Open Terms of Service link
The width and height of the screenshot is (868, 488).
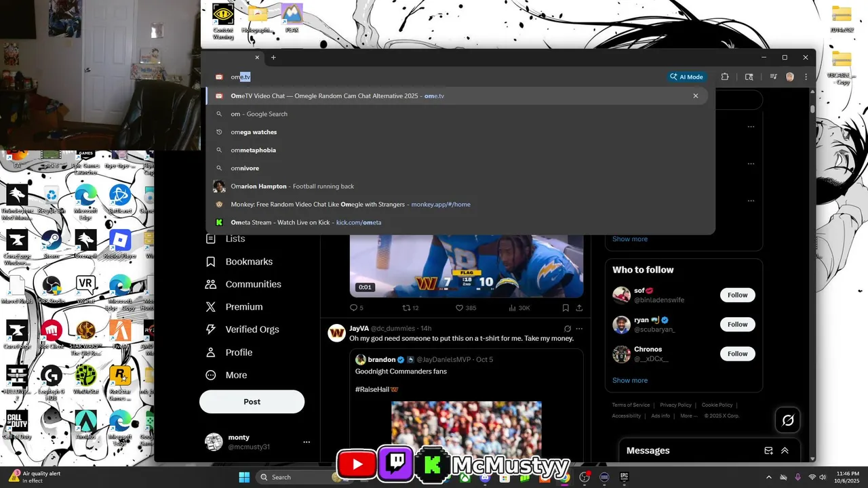[631, 405]
